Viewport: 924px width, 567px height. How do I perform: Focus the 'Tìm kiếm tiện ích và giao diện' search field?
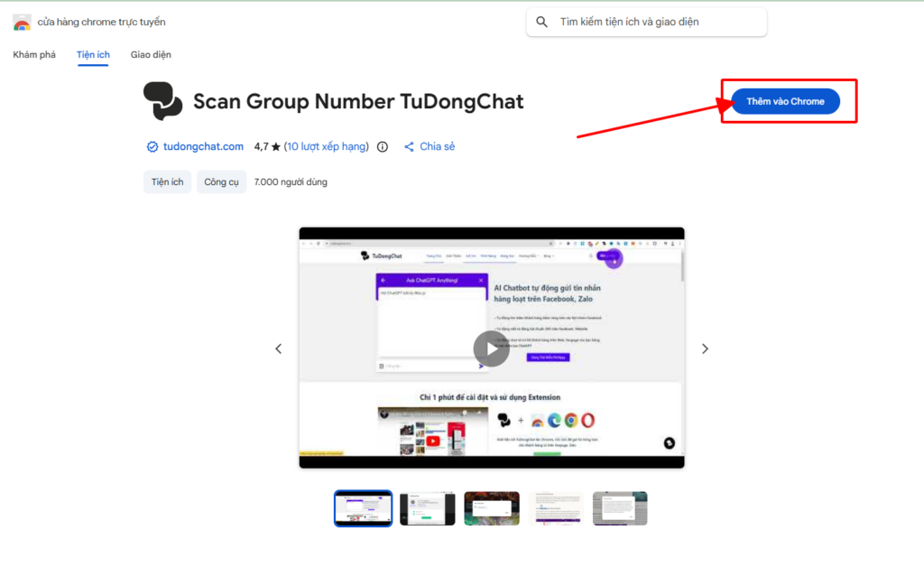click(646, 22)
